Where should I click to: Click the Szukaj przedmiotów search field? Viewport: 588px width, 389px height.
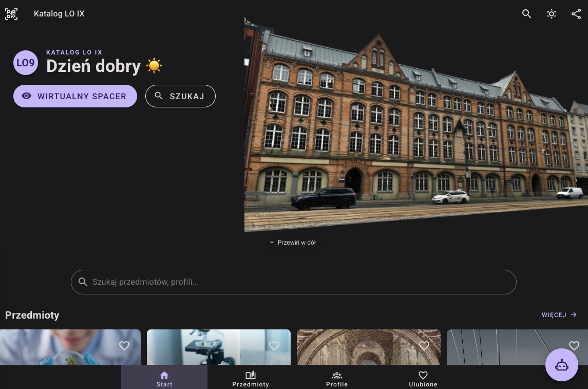[293, 282]
